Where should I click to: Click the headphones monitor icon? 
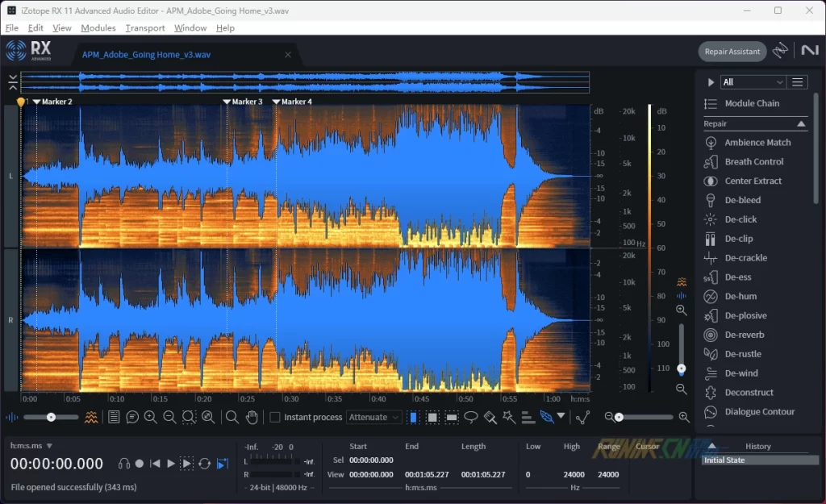124,464
